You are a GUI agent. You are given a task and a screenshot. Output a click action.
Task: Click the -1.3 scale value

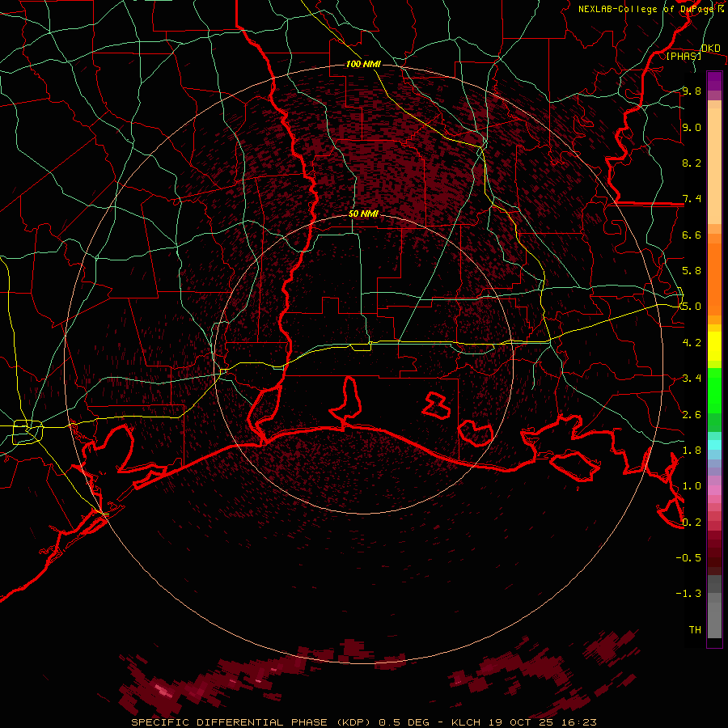point(688,594)
